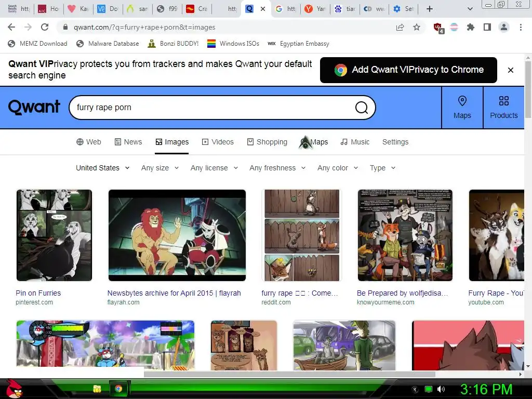
Task: Bookmark this page with the star icon
Action: (x=417, y=27)
